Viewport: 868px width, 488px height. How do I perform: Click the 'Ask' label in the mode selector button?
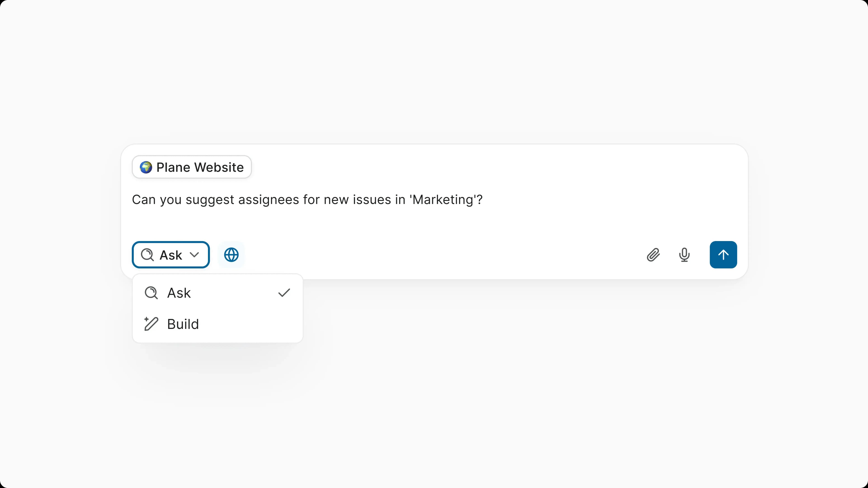click(171, 255)
